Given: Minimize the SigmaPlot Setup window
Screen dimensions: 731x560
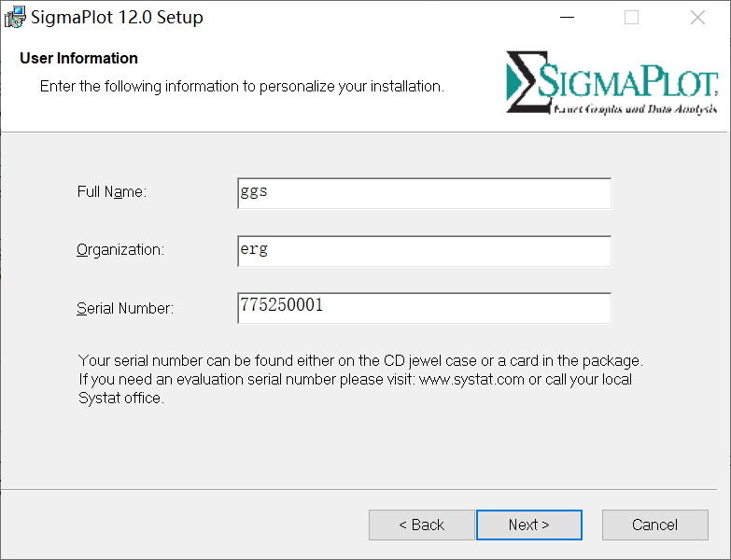Looking at the screenshot, I should (566, 17).
